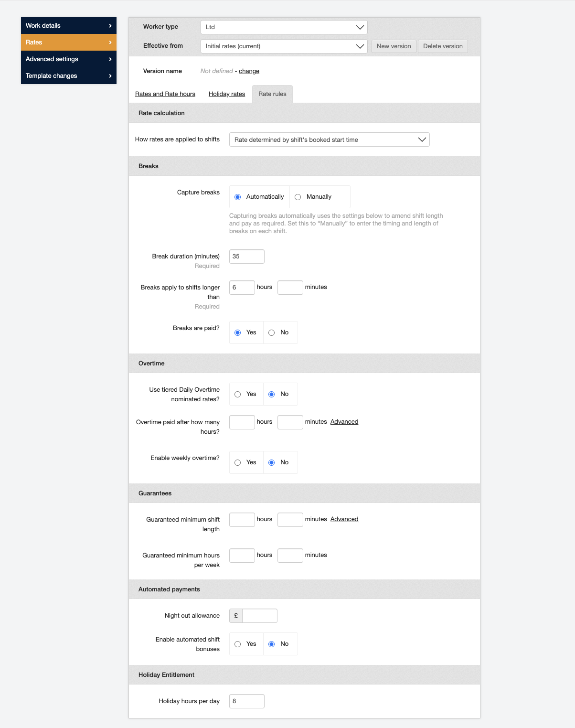Click the New version button
Screen dimensions: 575x728
coord(394,46)
